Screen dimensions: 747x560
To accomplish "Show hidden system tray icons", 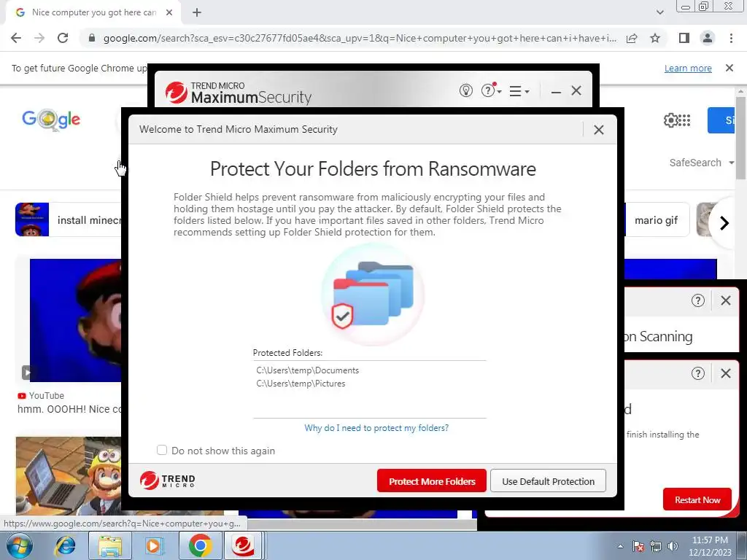I will click(x=620, y=546).
